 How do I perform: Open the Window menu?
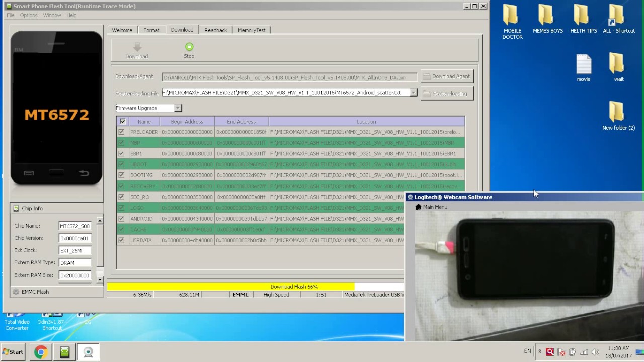(x=52, y=15)
